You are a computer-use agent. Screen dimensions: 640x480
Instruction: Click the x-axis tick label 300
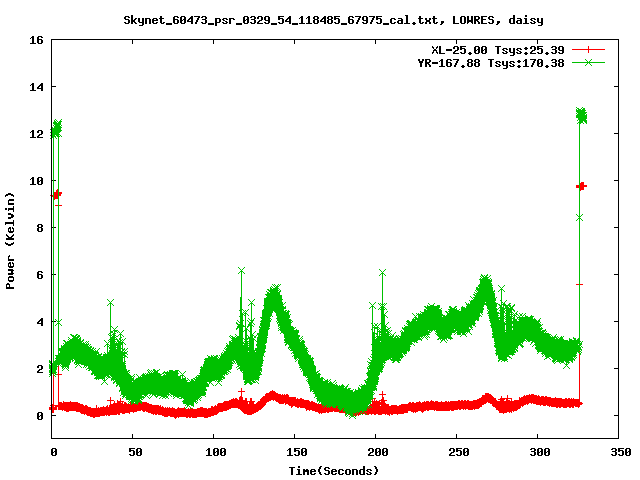(540, 452)
